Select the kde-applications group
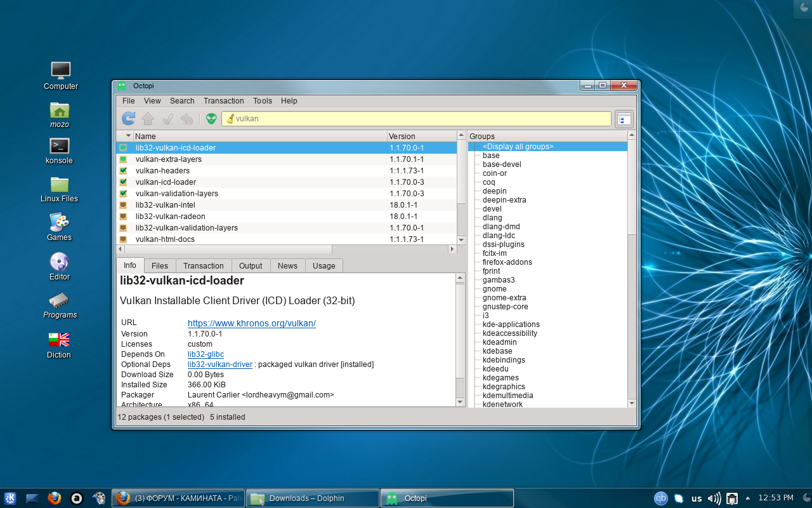The width and height of the screenshot is (812, 508). tap(511, 324)
